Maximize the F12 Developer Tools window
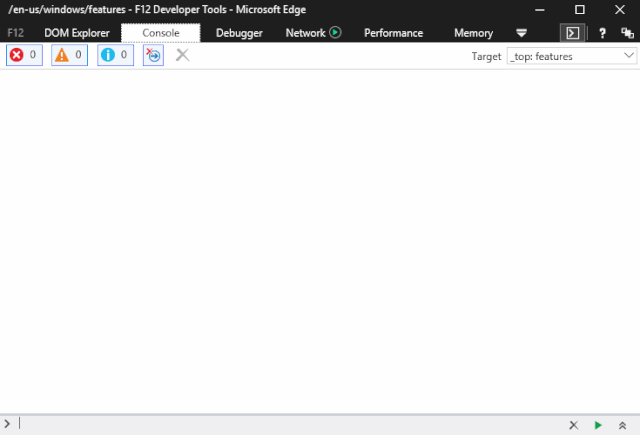The height and width of the screenshot is (435, 640). (580, 10)
